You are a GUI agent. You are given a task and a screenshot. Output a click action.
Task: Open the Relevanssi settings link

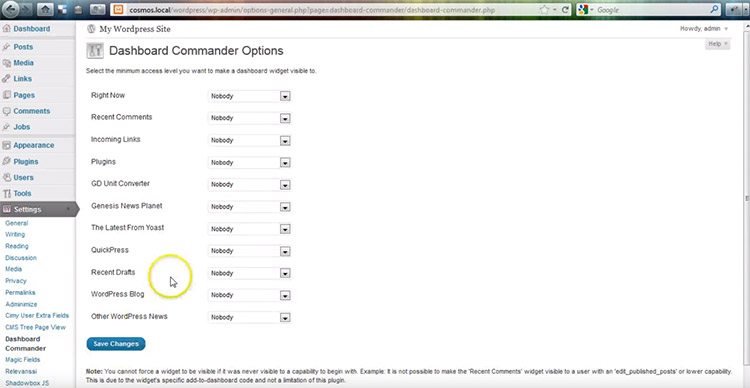[21, 371]
